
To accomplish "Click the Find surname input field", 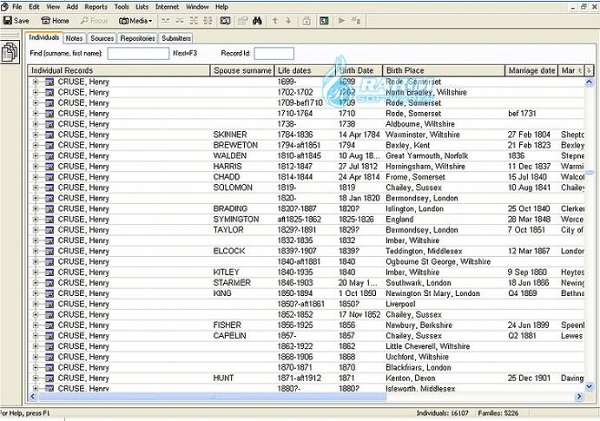I will coord(138,53).
